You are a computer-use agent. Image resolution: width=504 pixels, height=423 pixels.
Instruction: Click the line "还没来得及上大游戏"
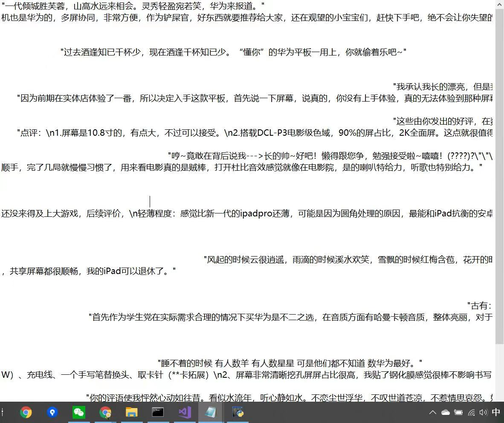coord(247,213)
